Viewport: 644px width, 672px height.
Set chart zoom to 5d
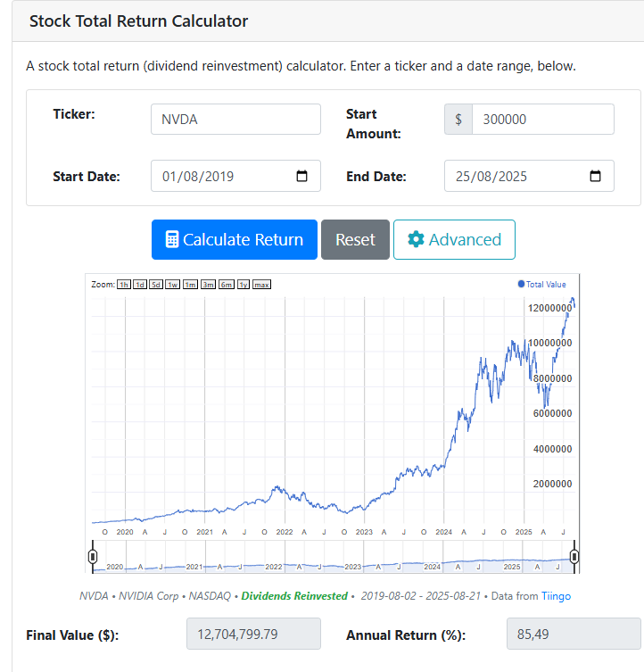pos(156,285)
